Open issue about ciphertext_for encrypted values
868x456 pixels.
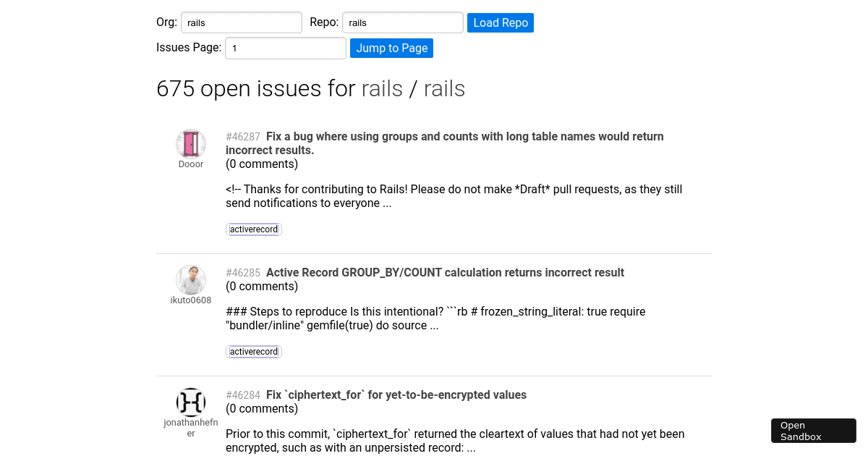point(396,394)
